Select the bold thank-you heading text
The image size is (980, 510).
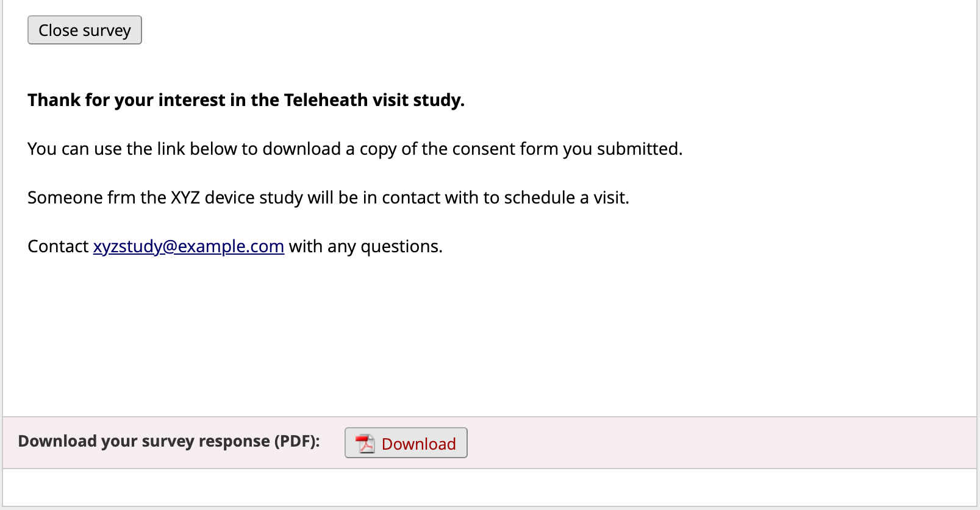coord(246,100)
